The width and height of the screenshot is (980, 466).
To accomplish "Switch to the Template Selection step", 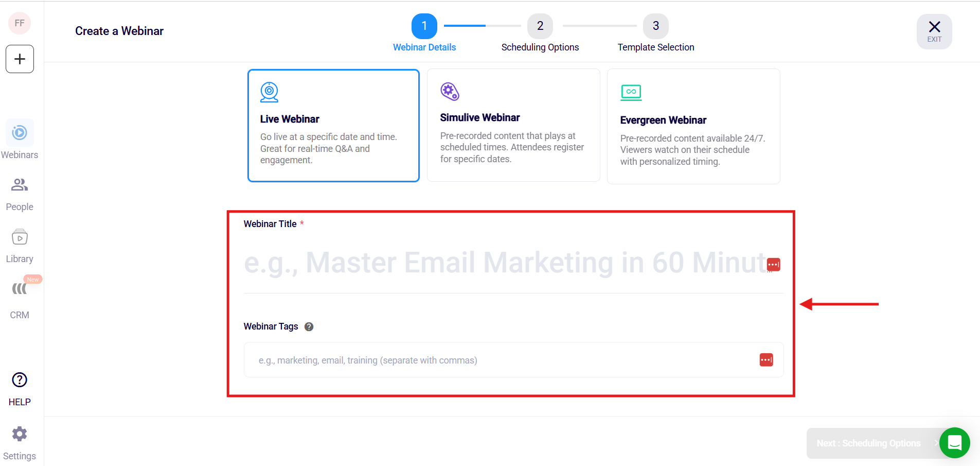I will pos(655,25).
